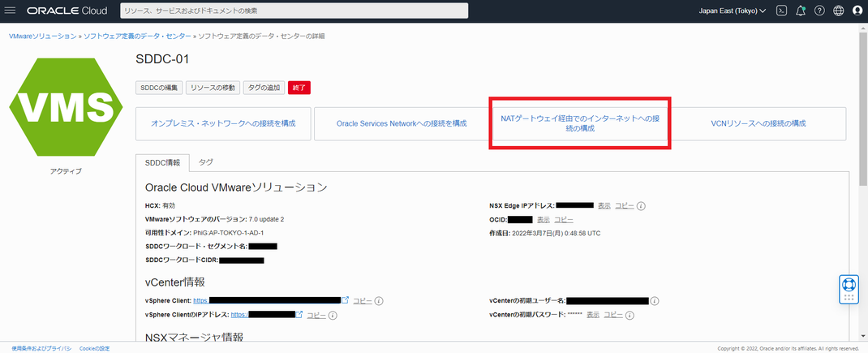Select the 作成日 timestamp value
Screen dimensions: 868x353
point(557,233)
